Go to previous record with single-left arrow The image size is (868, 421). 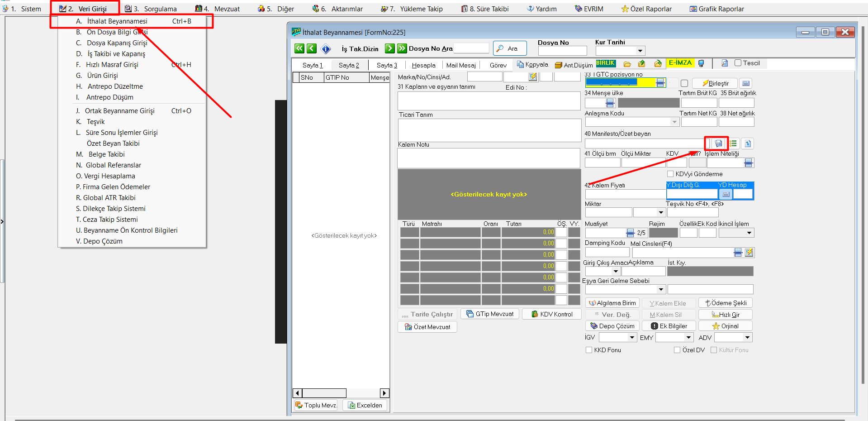[x=312, y=48]
